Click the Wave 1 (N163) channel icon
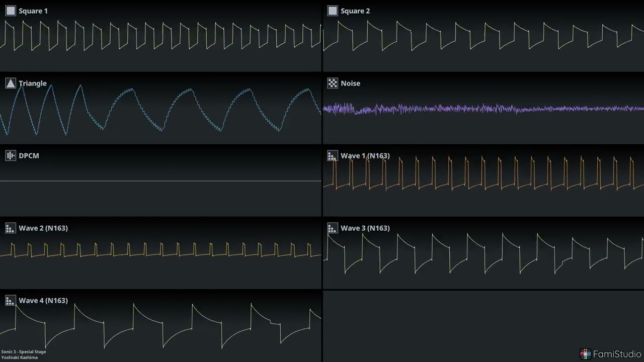 click(333, 156)
